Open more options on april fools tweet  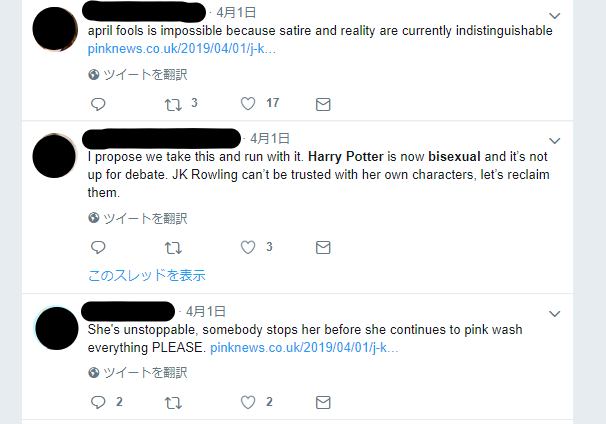(x=555, y=16)
